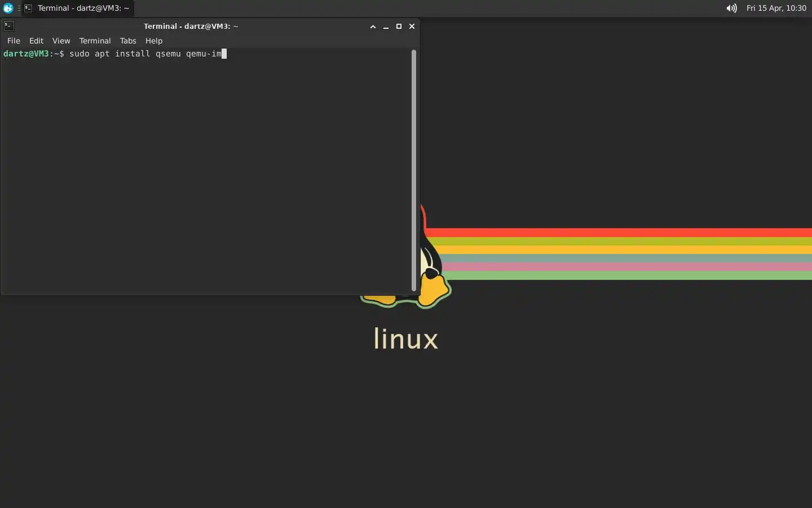This screenshot has height=508, width=812.
Task: Open the Xfce applications menu icon
Action: pos(8,8)
